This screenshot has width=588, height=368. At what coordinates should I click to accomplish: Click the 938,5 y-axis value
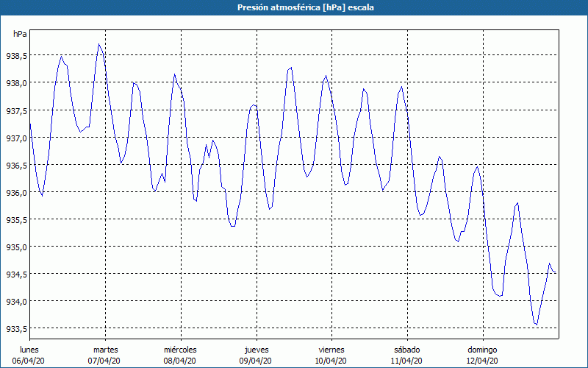point(16,56)
